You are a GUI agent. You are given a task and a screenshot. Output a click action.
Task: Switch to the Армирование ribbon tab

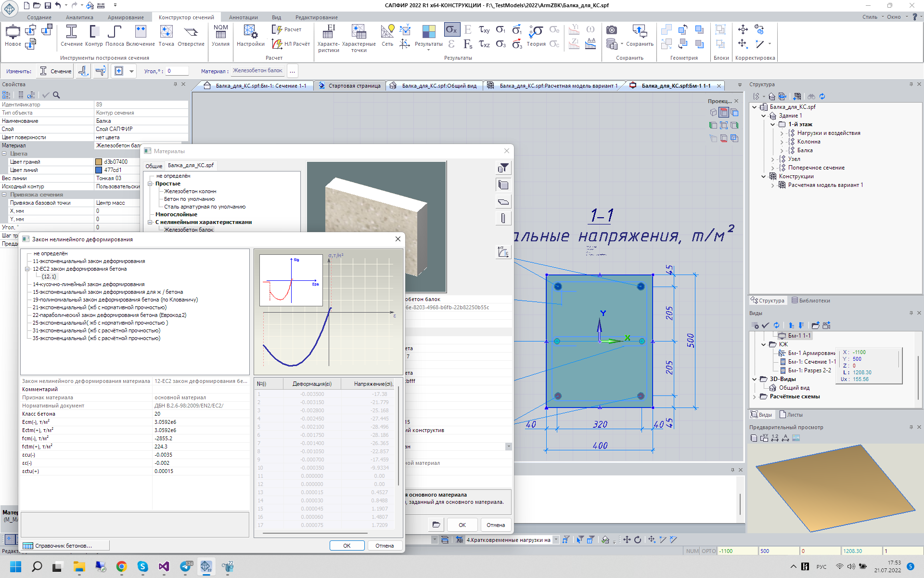click(126, 17)
